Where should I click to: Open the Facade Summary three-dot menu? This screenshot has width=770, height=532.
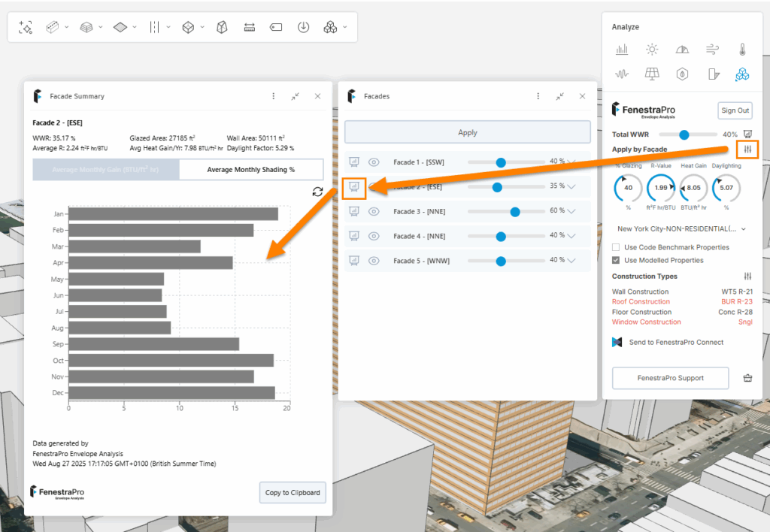click(x=274, y=96)
